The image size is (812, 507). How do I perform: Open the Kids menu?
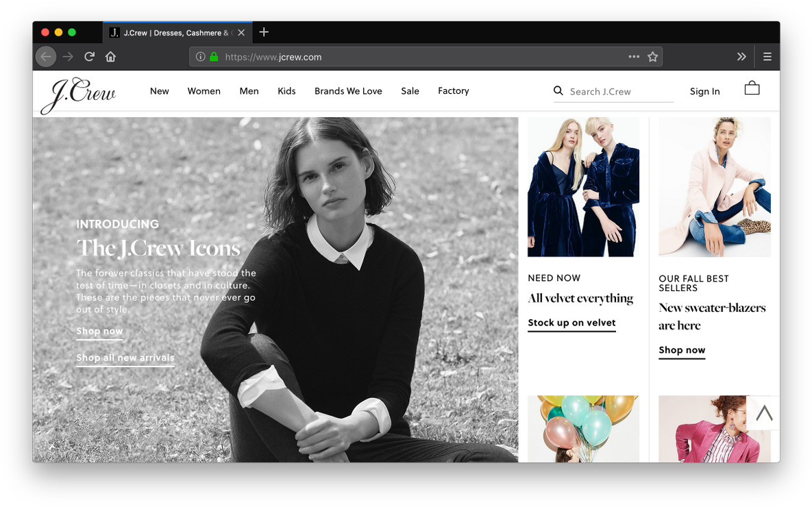[x=286, y=91]
